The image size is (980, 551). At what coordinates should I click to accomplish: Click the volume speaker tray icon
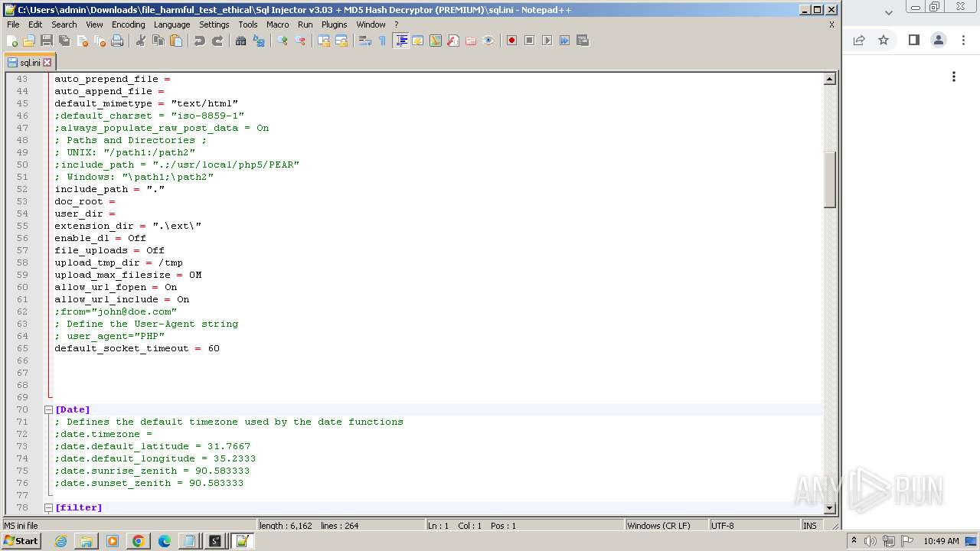tap(871, 541)
